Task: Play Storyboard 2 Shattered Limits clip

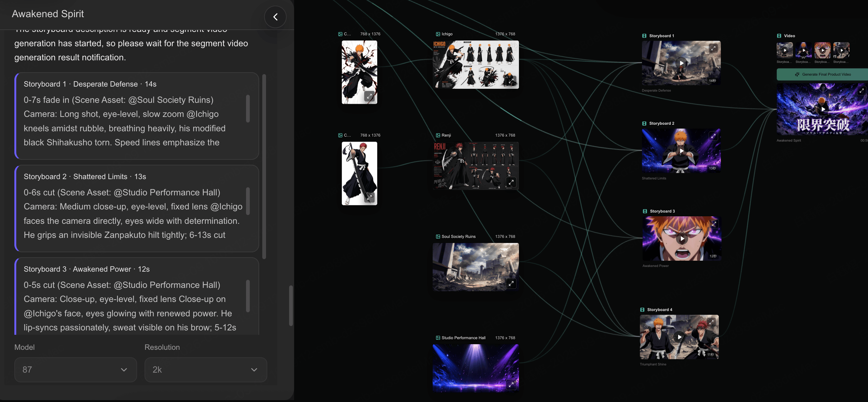Action: [x=681, y=151]
